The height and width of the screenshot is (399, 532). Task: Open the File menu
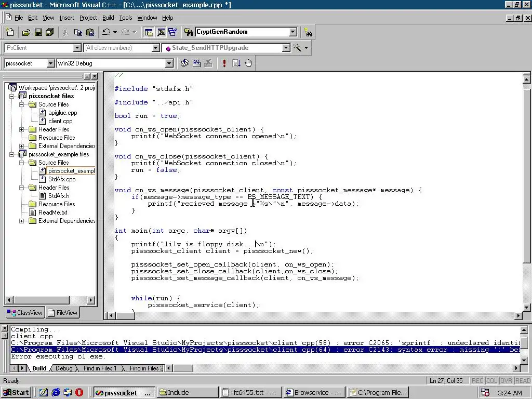19,18
